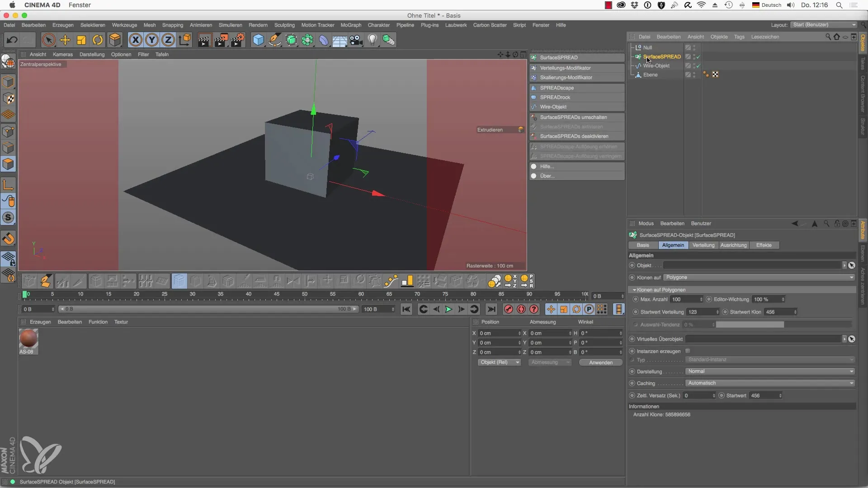Click SurfaceSPREADs deaktivieren button

click(x=574, y=136)
